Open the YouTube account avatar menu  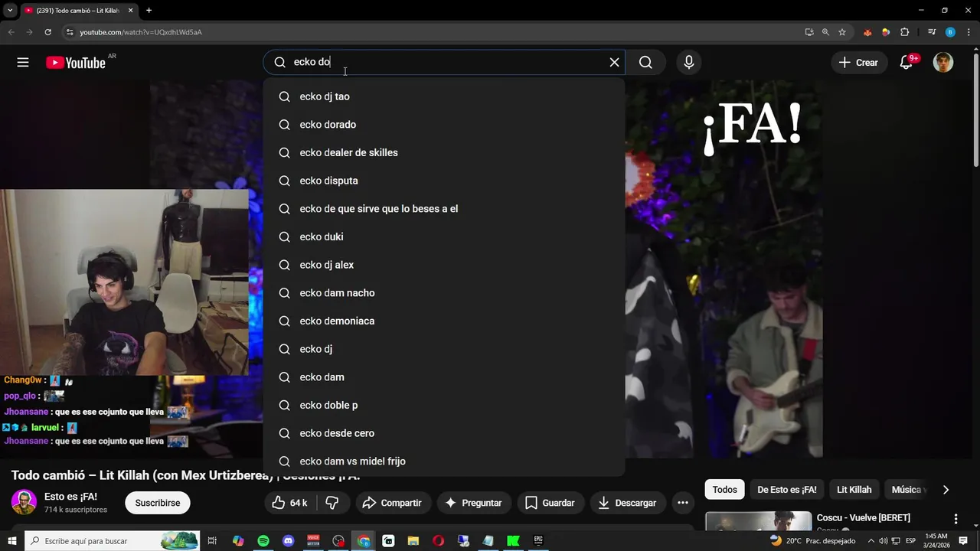[x=943, y=63]
